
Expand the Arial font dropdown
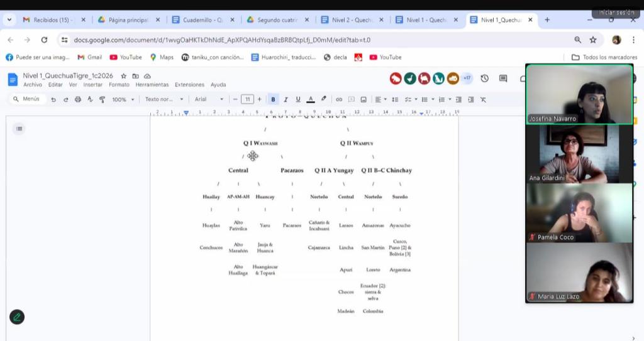(x=209, y=99)
